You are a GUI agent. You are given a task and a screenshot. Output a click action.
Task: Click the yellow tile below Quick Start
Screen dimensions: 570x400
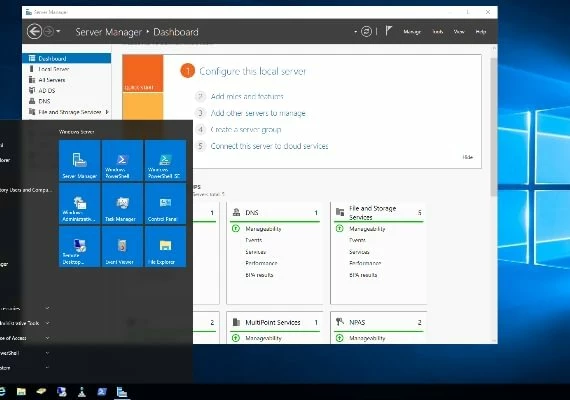tap(142, 106)
